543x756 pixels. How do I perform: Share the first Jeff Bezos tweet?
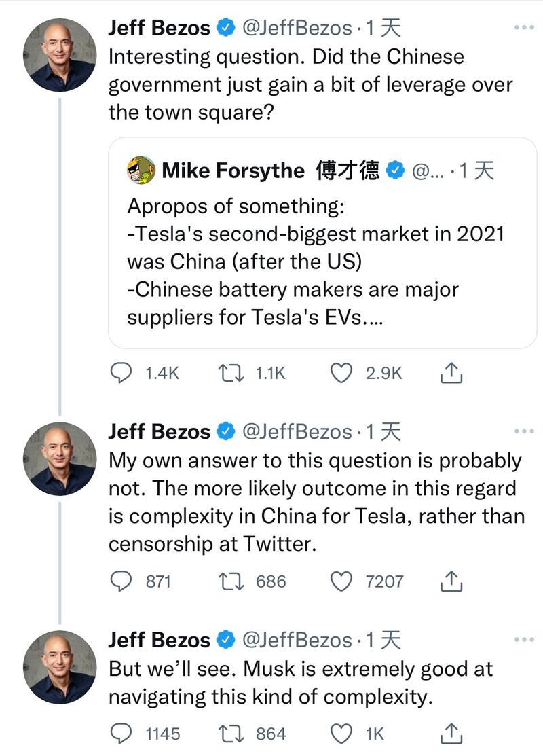452,372
